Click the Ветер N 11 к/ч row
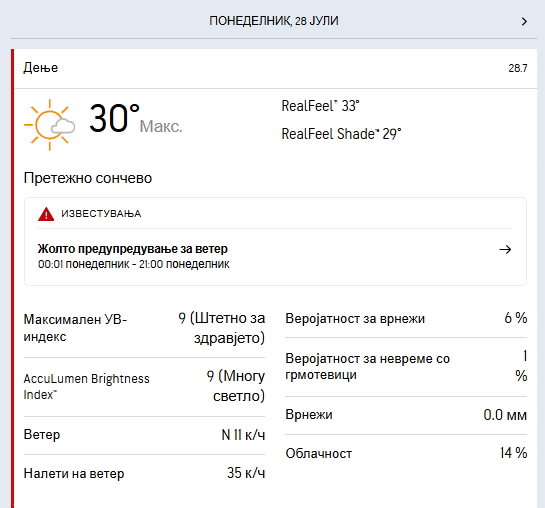 click(144, 435)
